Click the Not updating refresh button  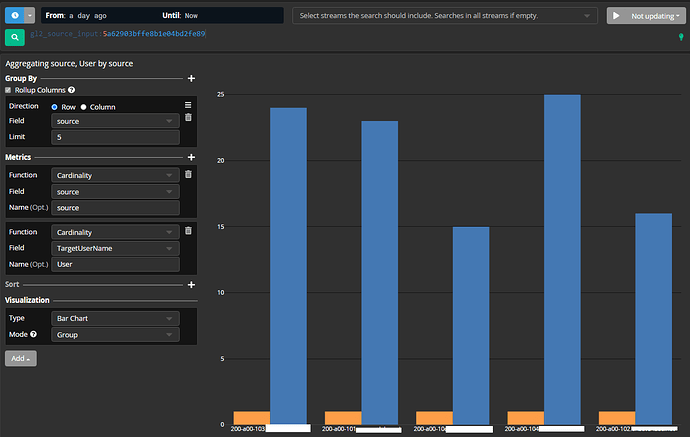(646, 16)
